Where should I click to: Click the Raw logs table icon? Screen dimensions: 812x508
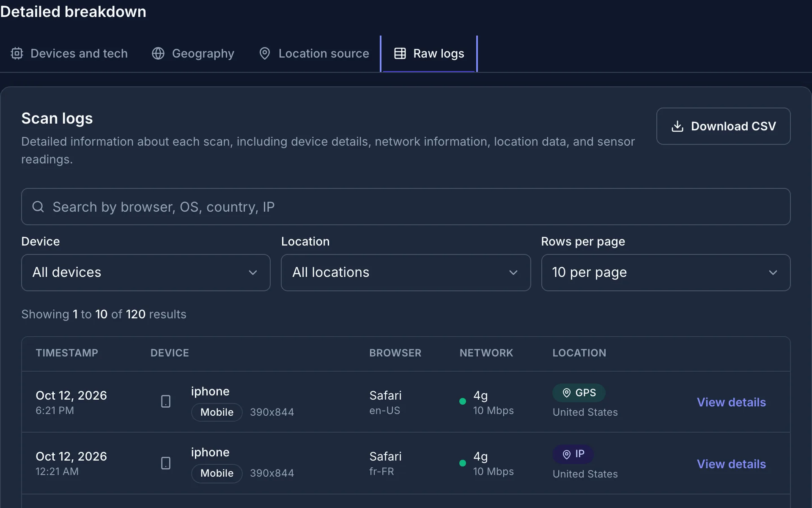(400, 53)
